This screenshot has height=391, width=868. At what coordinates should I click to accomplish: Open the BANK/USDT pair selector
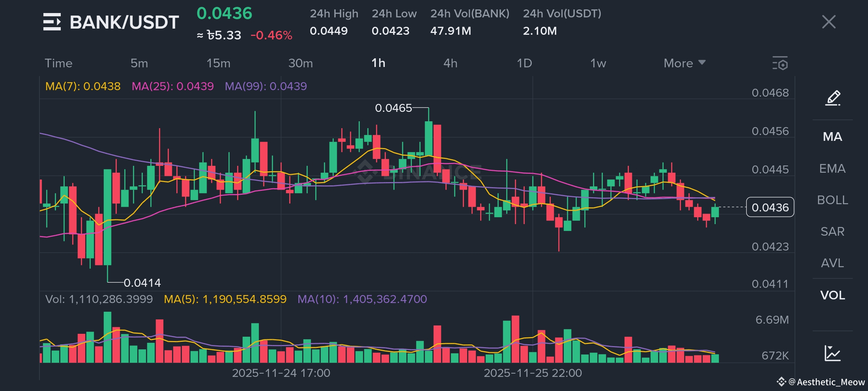pos(124,22)
